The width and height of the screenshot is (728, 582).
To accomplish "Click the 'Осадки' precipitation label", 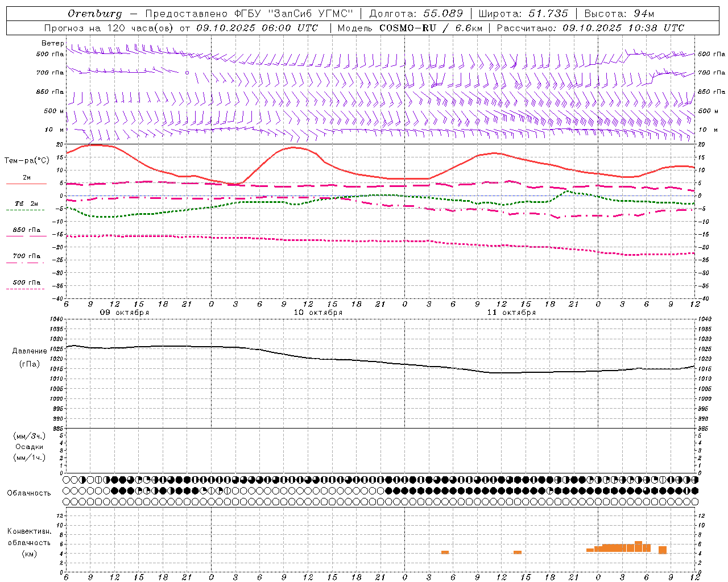I will tap(30, 447).
